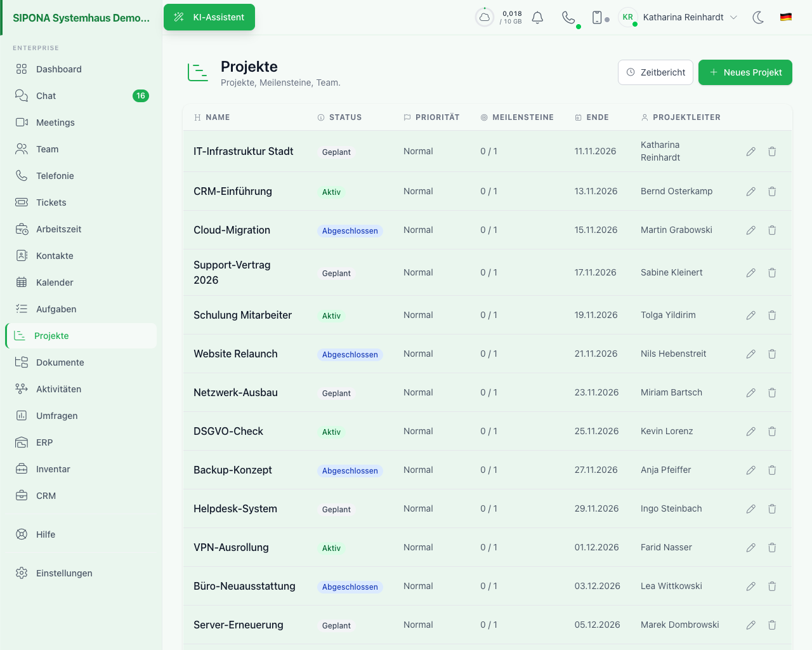Delete Schulung Mitarbeiter project

tap(772, 315)
